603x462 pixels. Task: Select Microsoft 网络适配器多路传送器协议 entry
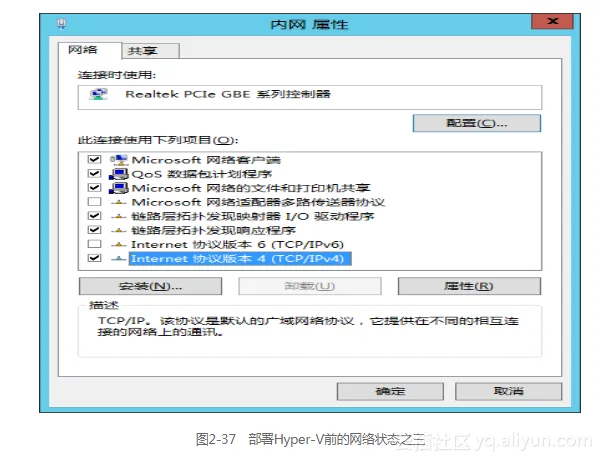click(258, 202)
